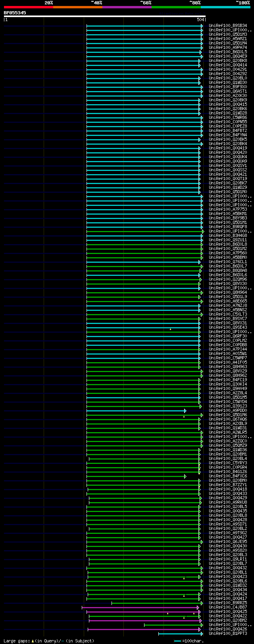
Task: Select label UniRef100_A2WLR5
Action: coord(228,433)
